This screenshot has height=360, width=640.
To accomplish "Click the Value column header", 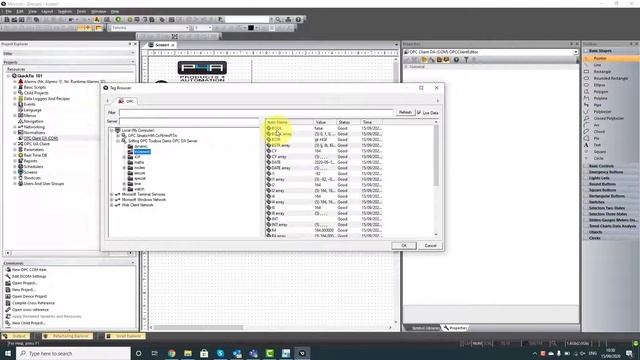I will point(325,122).
